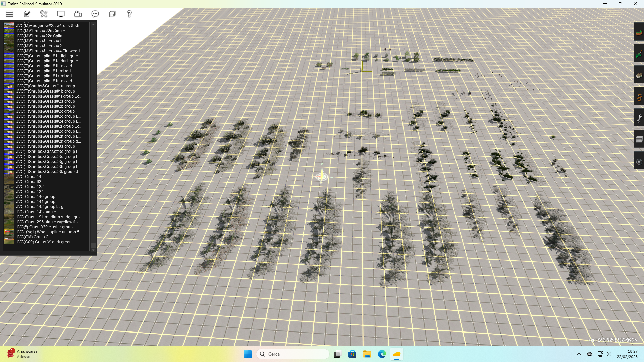Image resolution: width=644 pixels, height=362 pixels.
Task: Select JVC-Grass141 group
Action: [36, 202]
